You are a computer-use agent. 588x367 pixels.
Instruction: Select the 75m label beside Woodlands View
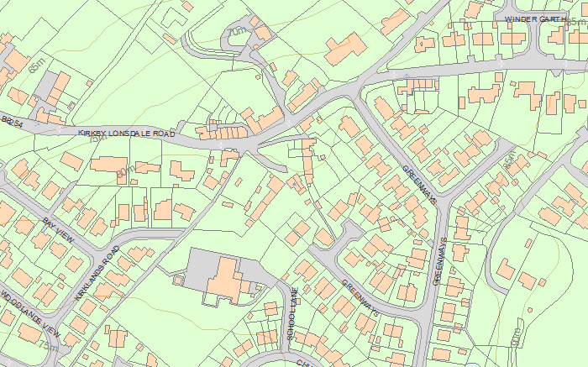[x=49, y=347]
